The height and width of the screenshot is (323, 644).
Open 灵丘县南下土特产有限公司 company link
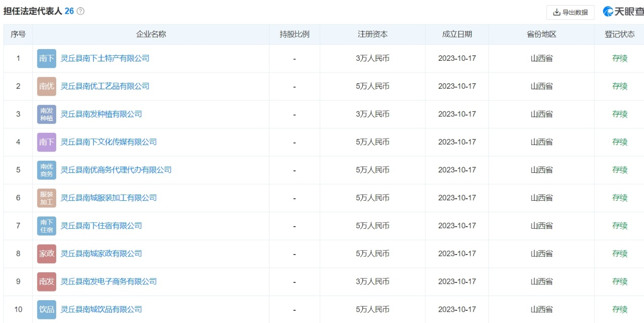tap(105, 58)
